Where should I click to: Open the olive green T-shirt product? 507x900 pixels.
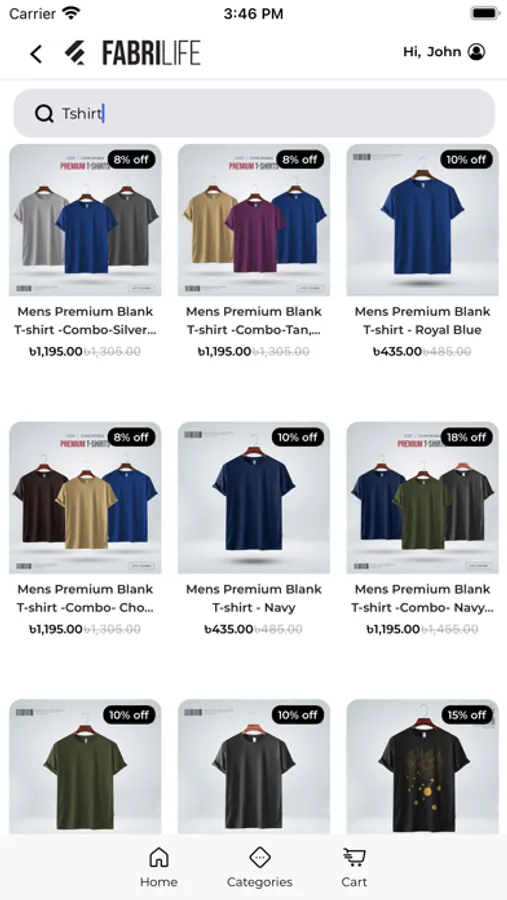pyautogui.click(x=85, y=767)
